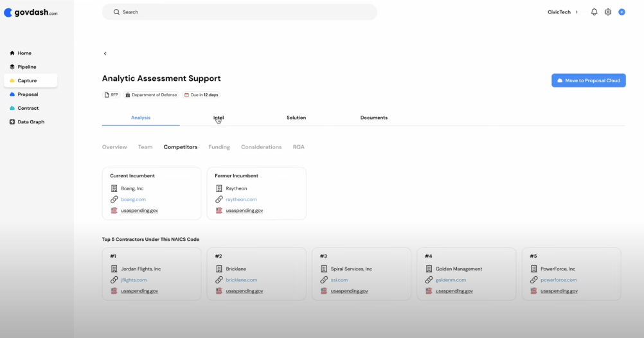
Task: Click flag icon in Spiral Services card
Action: click(x=324, y=291)
